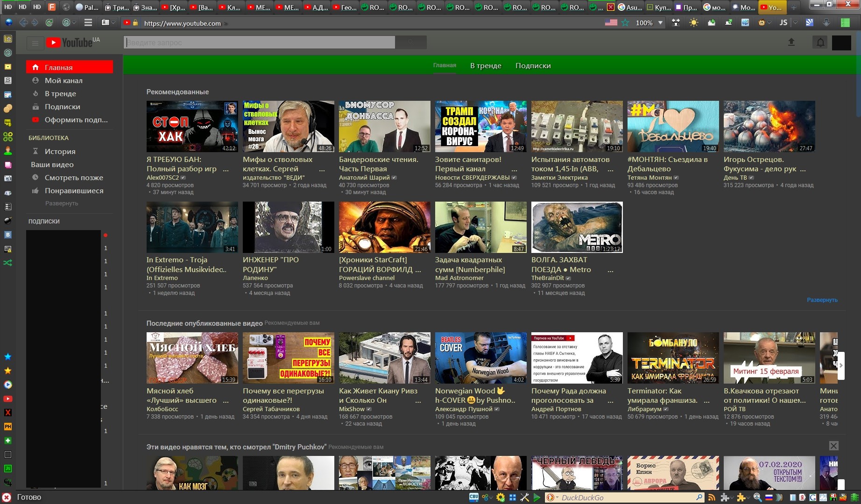861x504 pixels.
Task: Dismiss the Dmitry Puchkov recommendation section
Action: tap(833, 446)
